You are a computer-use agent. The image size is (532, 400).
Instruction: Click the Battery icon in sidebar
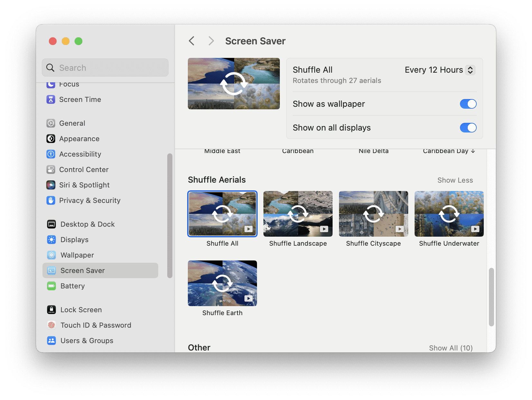[51, 286]
